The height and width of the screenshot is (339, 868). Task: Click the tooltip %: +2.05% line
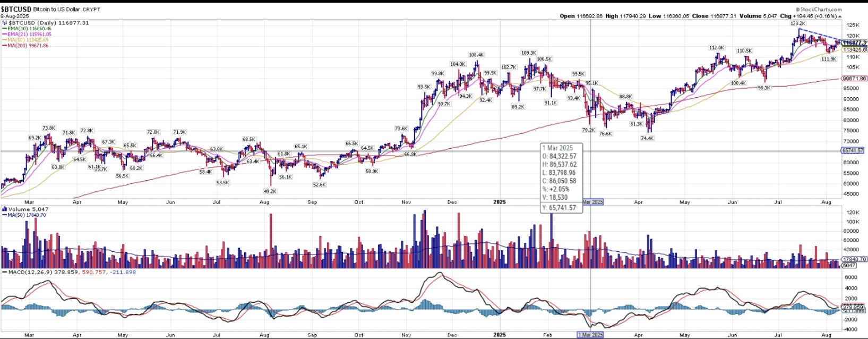[x=555, y=189]
